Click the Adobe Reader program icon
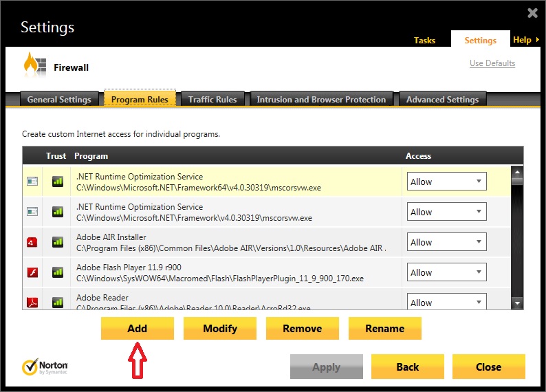Screen dimensions: 546x392 (32, 302)
